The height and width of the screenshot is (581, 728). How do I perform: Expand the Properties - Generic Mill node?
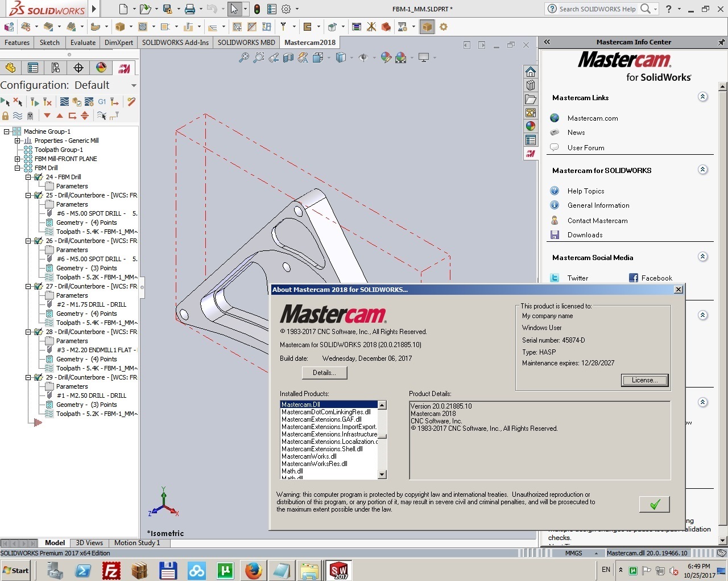coord(17,141)
